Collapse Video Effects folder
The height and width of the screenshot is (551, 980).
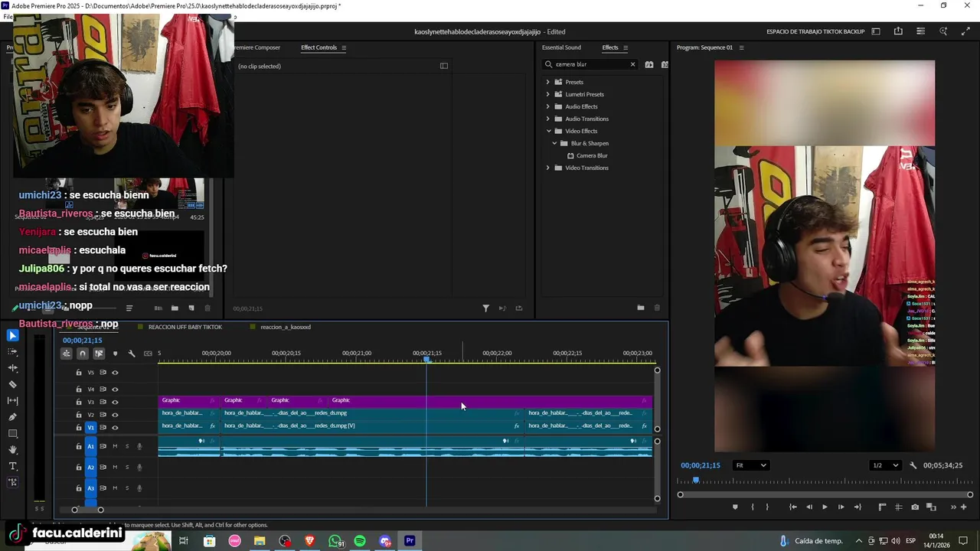pos(548,131)
